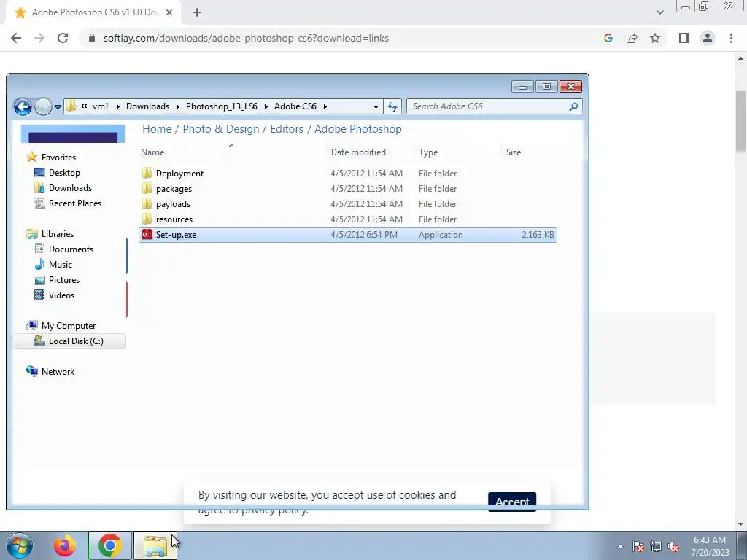747x560 pixels.
Task: Open Chrome's tab search dropdown arrow
Action: [659, 13]
